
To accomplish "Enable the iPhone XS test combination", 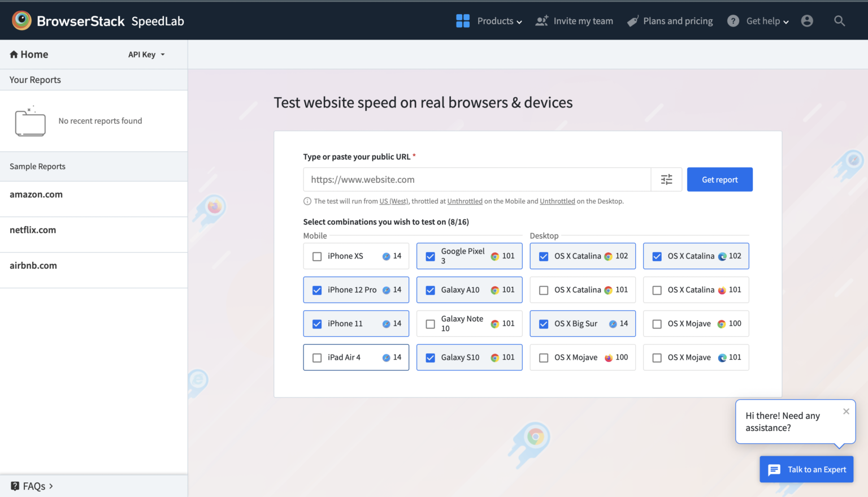I will click(317, 256).
